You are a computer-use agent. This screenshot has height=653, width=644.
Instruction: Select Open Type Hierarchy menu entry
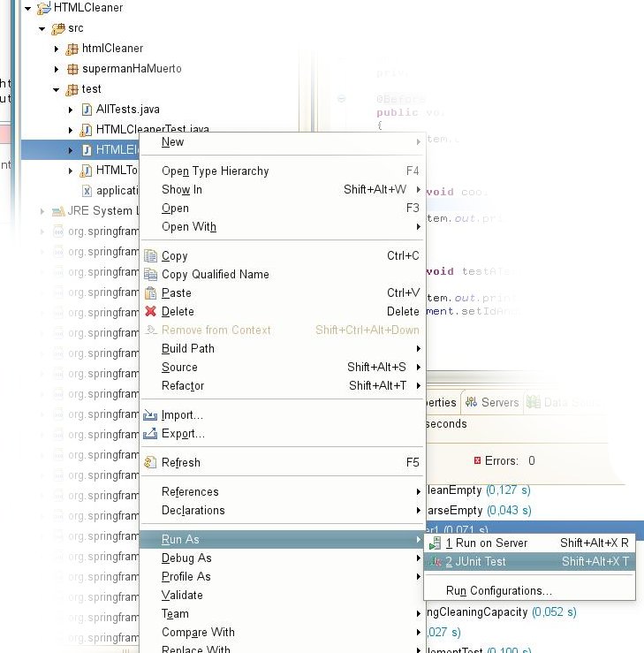pos(215,171)
